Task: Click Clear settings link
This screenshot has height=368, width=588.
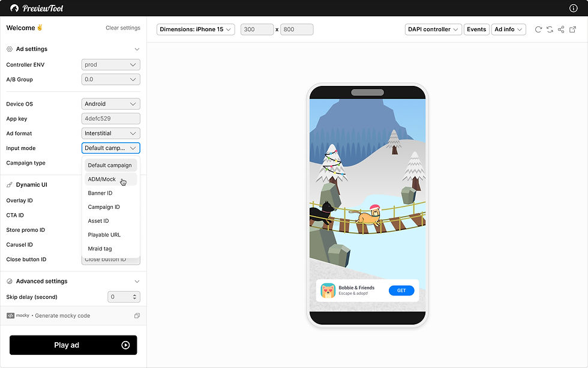Action: click(123, 28)
